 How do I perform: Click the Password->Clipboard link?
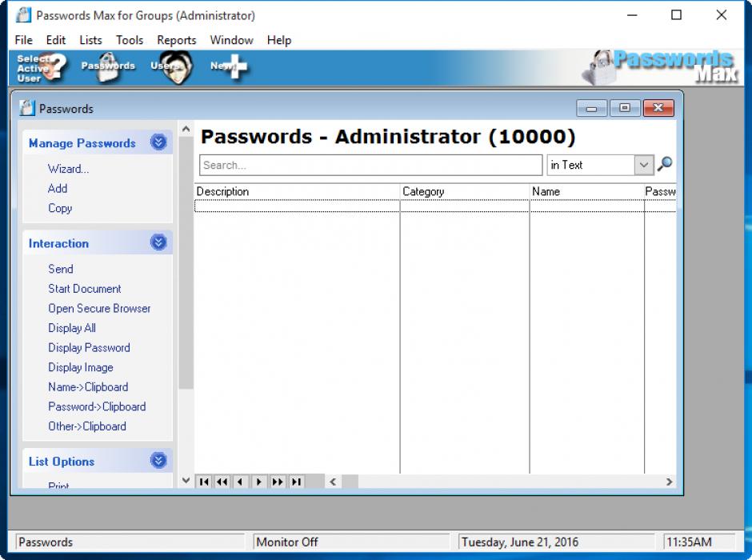(97, 406)
